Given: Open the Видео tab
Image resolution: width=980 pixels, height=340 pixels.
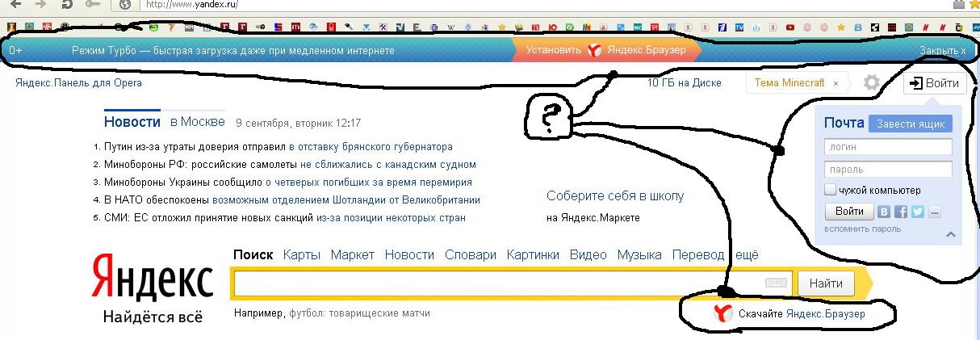Looking at the screenshot, I should pyautogui.click(x=588, y=254).
